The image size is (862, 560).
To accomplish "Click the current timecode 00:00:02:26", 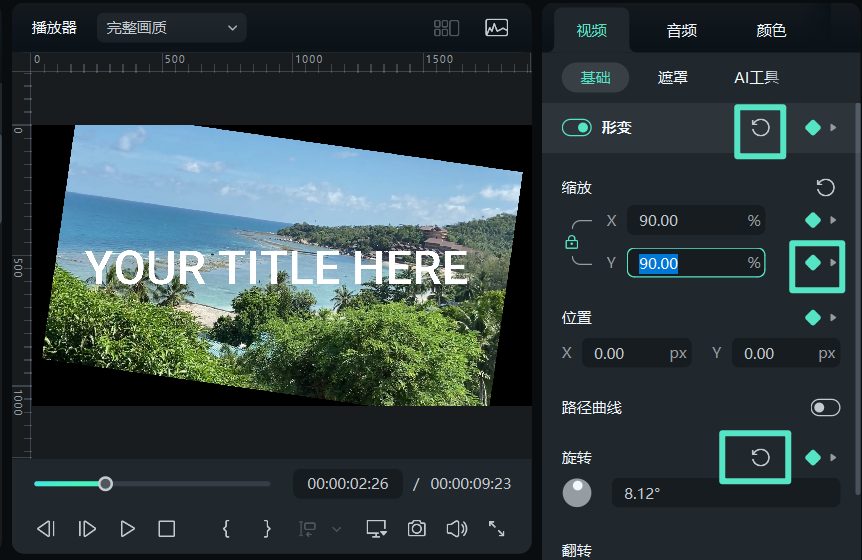I will point(347,484).
